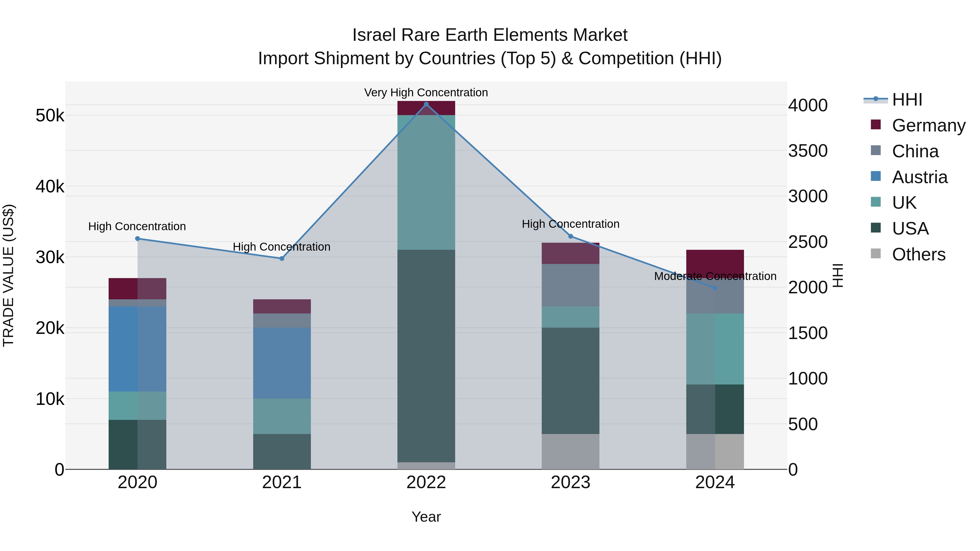Click the Germany color swatch in the legend
This screenshot has height=551, width=980.
[876, 124]
